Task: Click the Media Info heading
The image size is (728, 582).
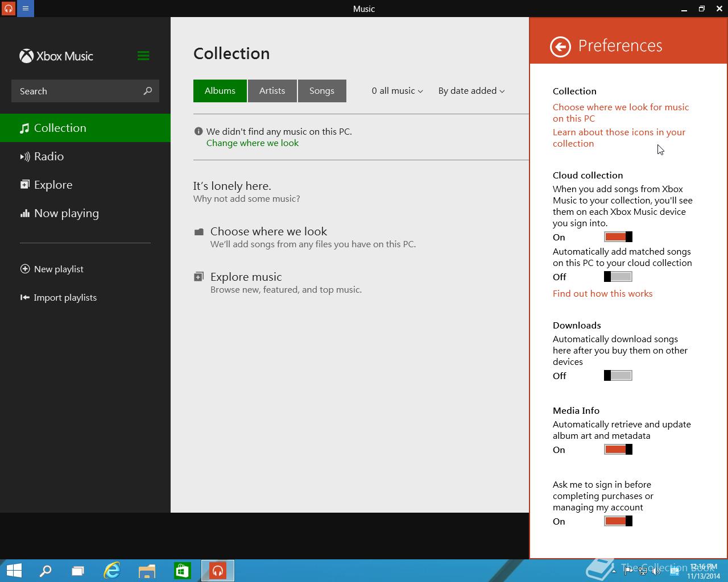Action: point(576,410)
